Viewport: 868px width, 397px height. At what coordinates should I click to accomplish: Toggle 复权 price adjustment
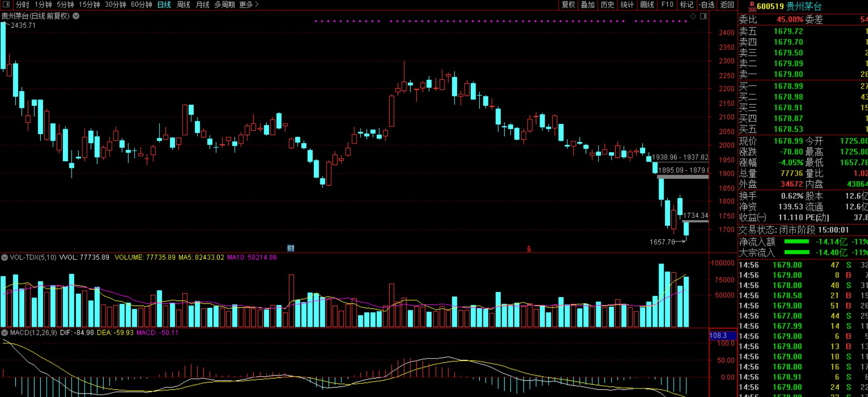click(568, 5)
